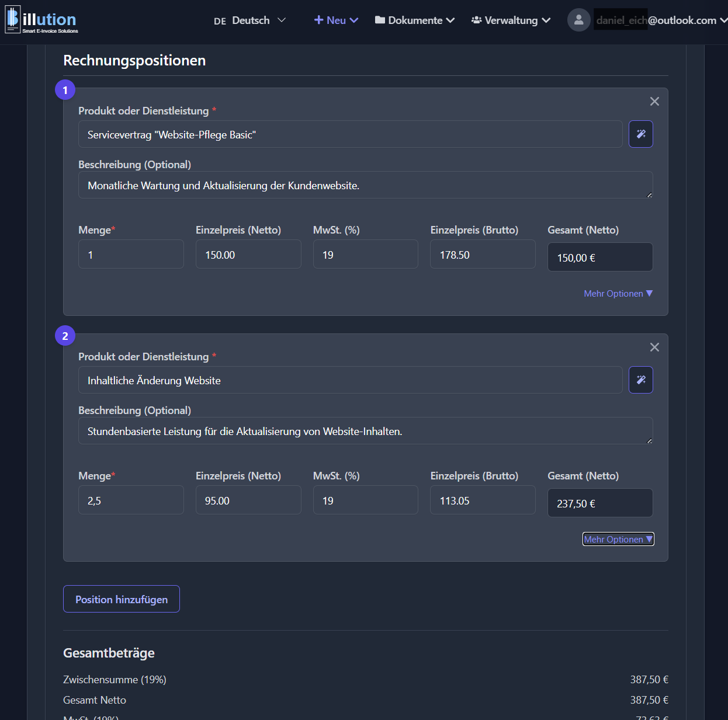Expand Mehr Optionen for position 2
The width and height of the screenshot is (728, 720).
tap(618, 540)
